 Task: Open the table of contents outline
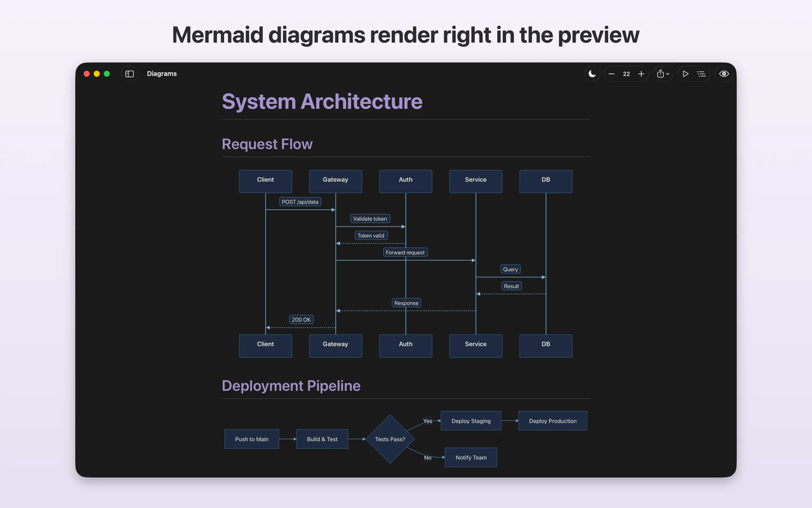701,74
